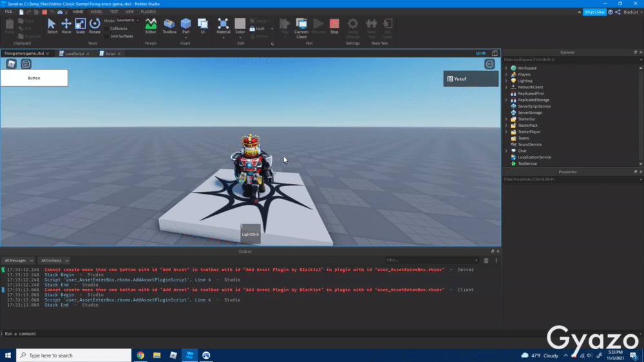Viewport: 644px width, 362px height.
Task: Select ServerScriptService in Explorer
Action: click(534, 106)
